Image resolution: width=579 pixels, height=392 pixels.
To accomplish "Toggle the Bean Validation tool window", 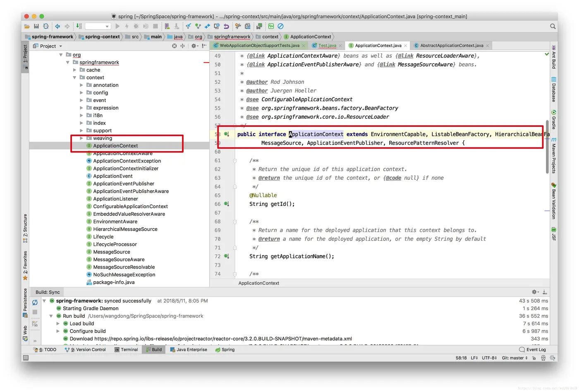I will click(x=554, y=201).
